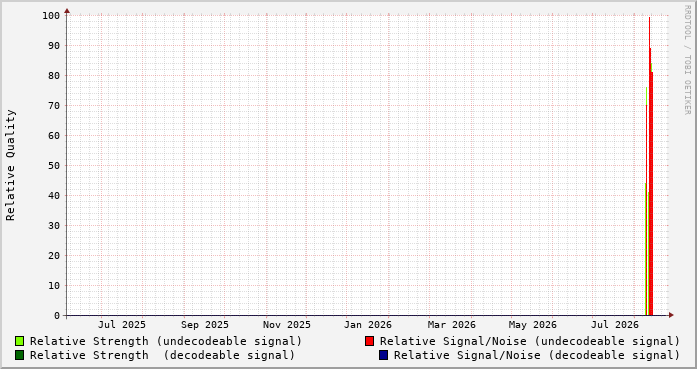
Task: Click the Jul 2026 axis label
Action: (615, 325)
